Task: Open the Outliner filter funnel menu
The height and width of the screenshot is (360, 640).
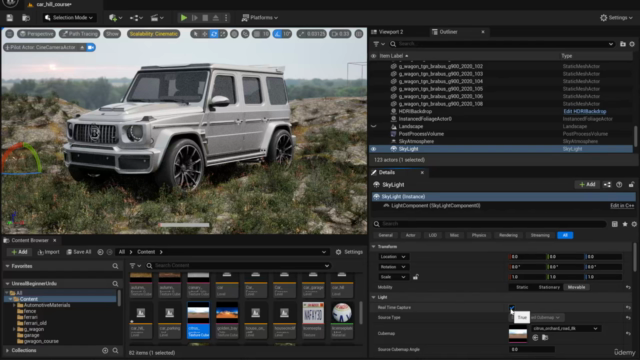Action: pyautogui.click(x=378, y=44)
